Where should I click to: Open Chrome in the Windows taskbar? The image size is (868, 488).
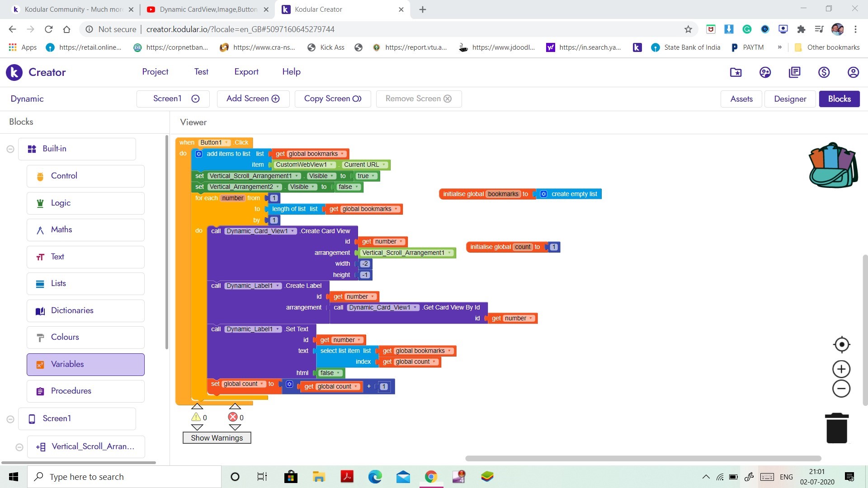pyautogui.click(x=431, y=477)
